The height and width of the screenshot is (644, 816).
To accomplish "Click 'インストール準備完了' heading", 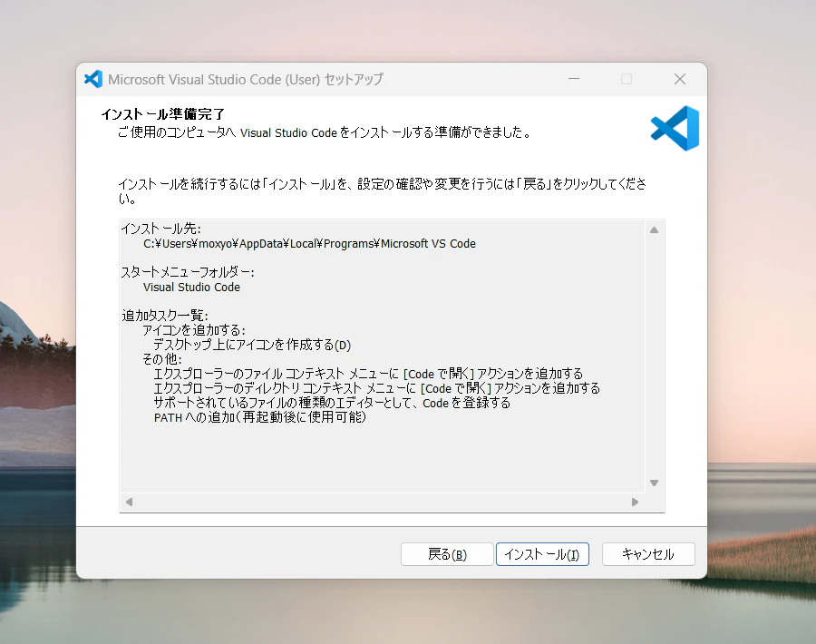I will click(163, 114).
